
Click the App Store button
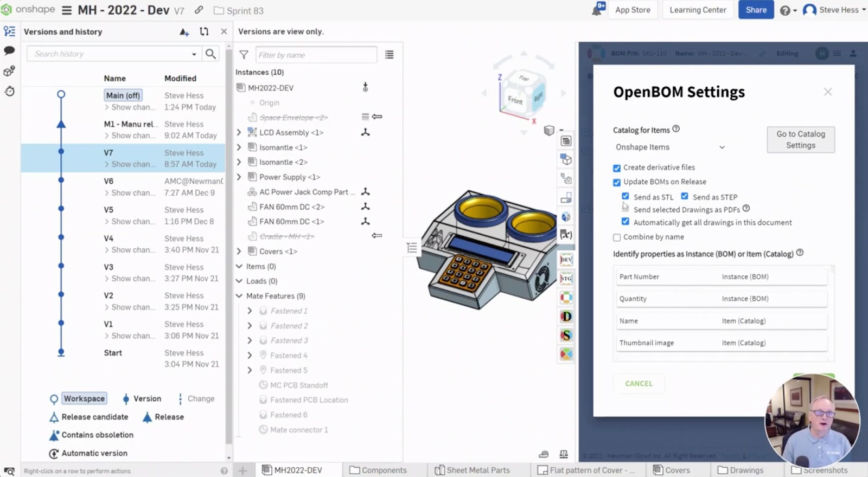(x=633, y=10)
